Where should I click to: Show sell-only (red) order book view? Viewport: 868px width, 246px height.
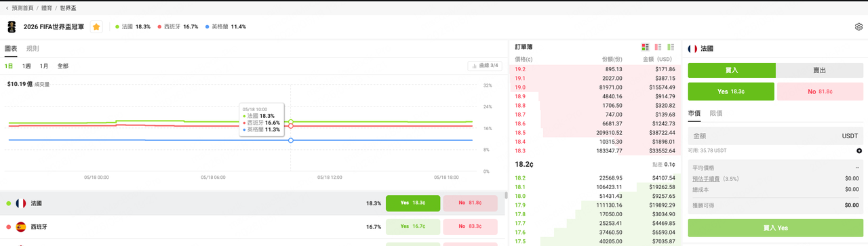[658, 47]
